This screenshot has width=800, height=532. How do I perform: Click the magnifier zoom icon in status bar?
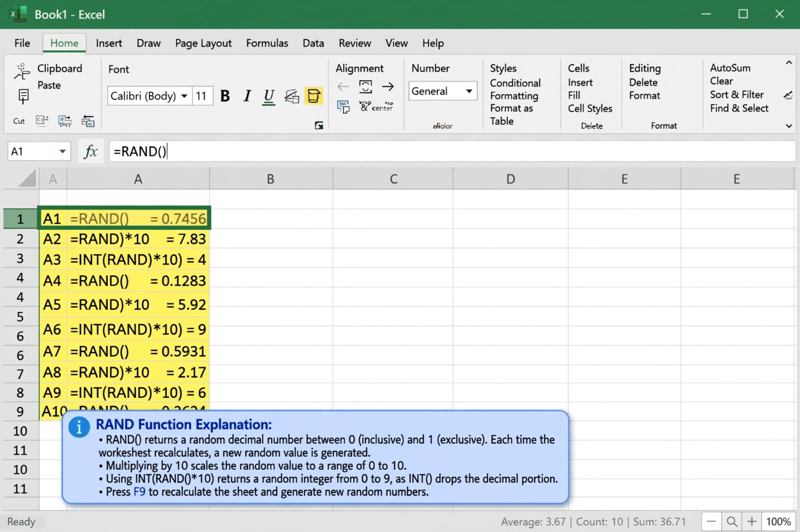tap(731, 522)
